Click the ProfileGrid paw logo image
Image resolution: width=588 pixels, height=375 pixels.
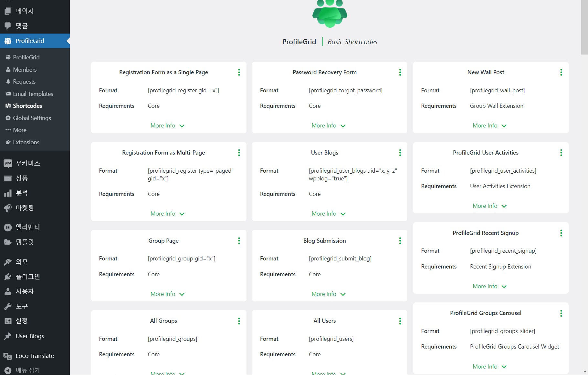pos(330,14)
